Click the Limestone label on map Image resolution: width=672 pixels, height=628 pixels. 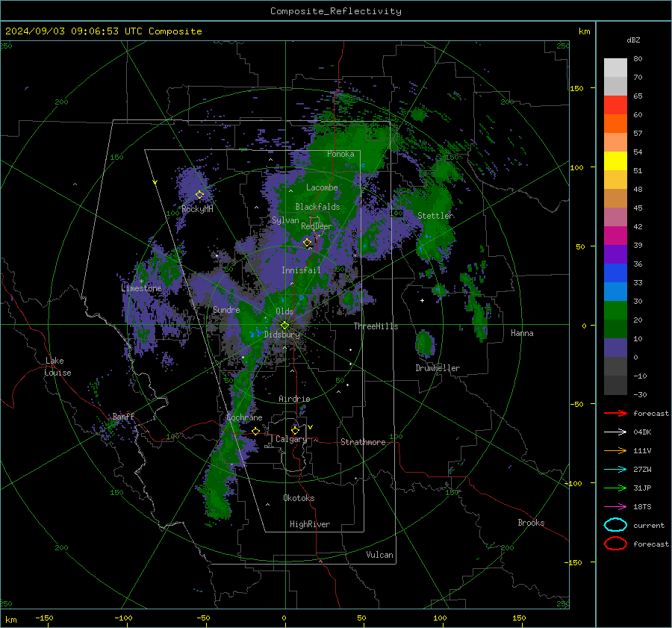(x=141, y=288)
